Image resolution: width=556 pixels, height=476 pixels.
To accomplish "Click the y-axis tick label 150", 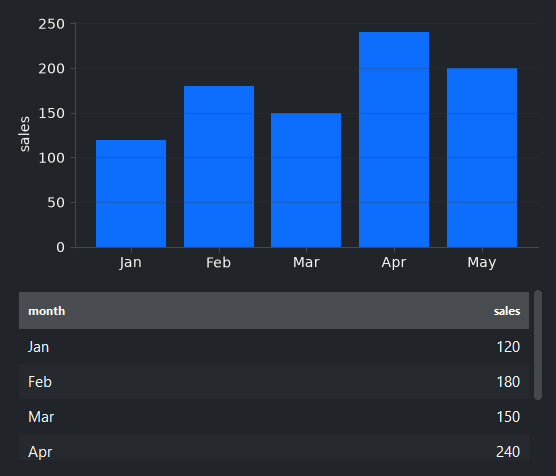I will pyautogui.click(x=52, y=114).
